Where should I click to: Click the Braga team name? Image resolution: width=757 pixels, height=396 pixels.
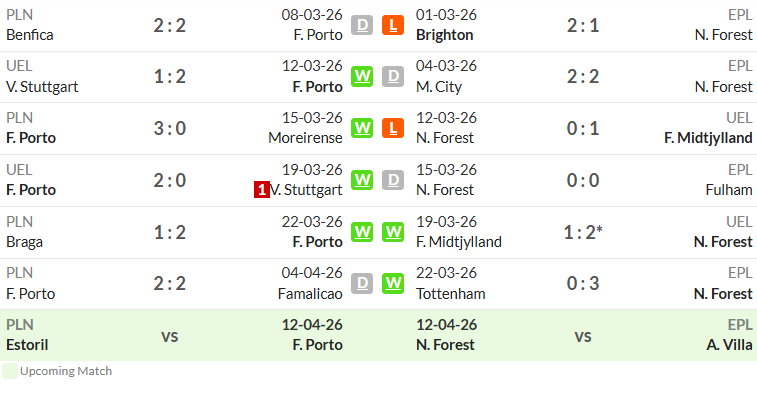tap(24, 242)
